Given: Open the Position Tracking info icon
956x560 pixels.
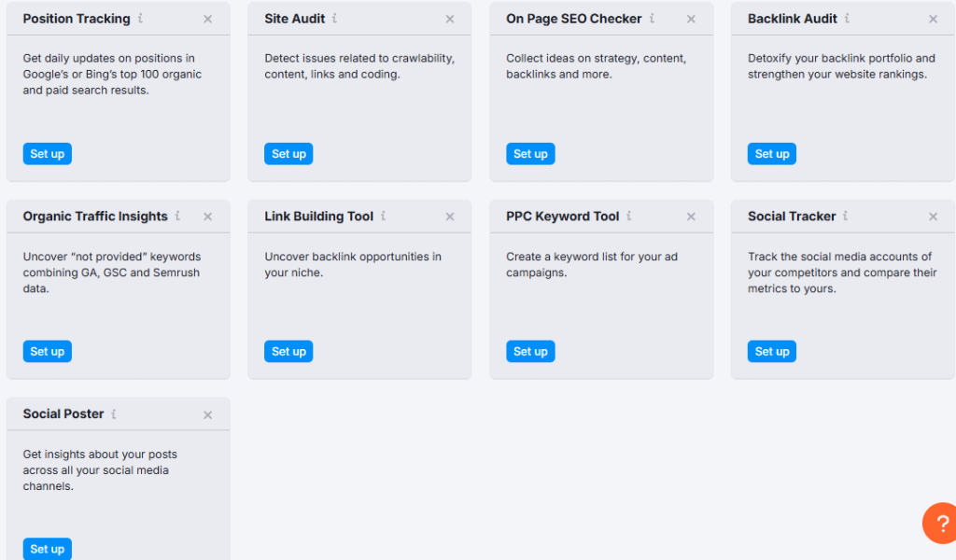Looking at the screenshot, I should pos(140,19).
